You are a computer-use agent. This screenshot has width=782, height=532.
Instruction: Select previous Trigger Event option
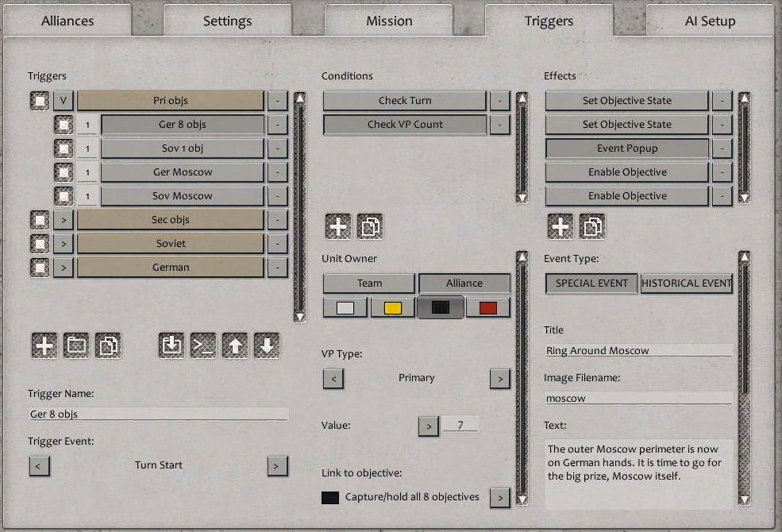39,467
